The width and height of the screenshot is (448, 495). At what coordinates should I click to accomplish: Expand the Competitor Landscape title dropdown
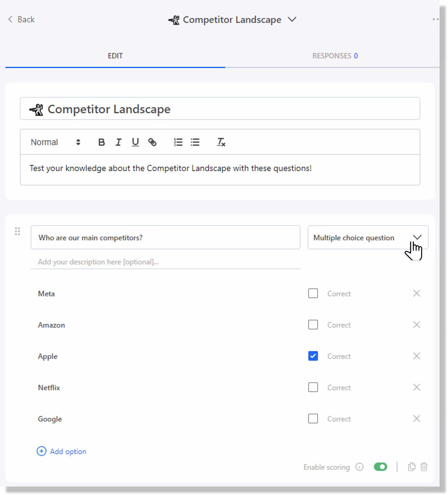click(292, 20)
